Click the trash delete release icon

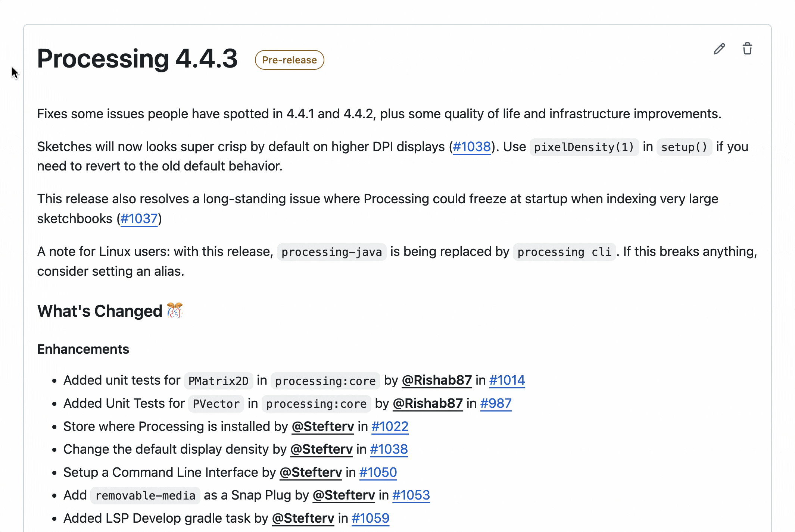point(747,48)
